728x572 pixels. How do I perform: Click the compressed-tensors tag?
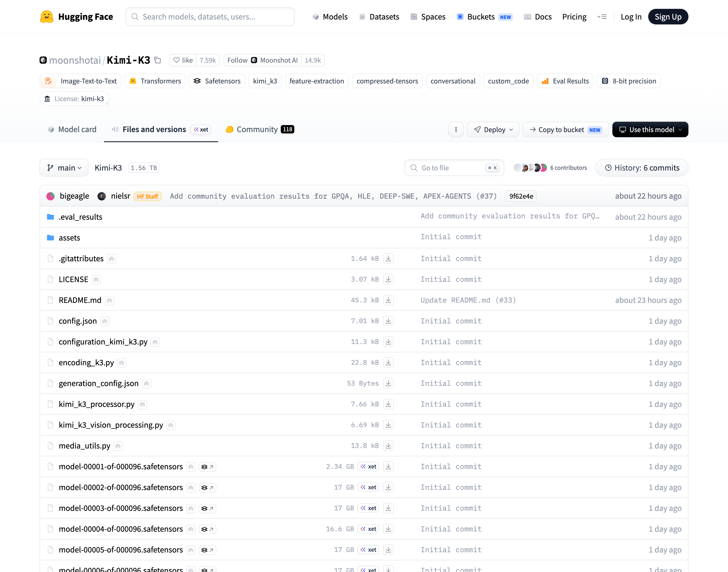point(387,81)
